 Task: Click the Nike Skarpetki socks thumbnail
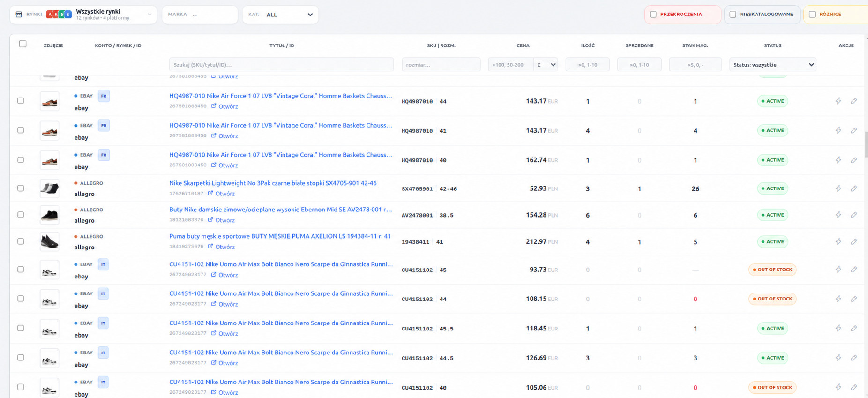pyautogui.click(x=49, y=188)
